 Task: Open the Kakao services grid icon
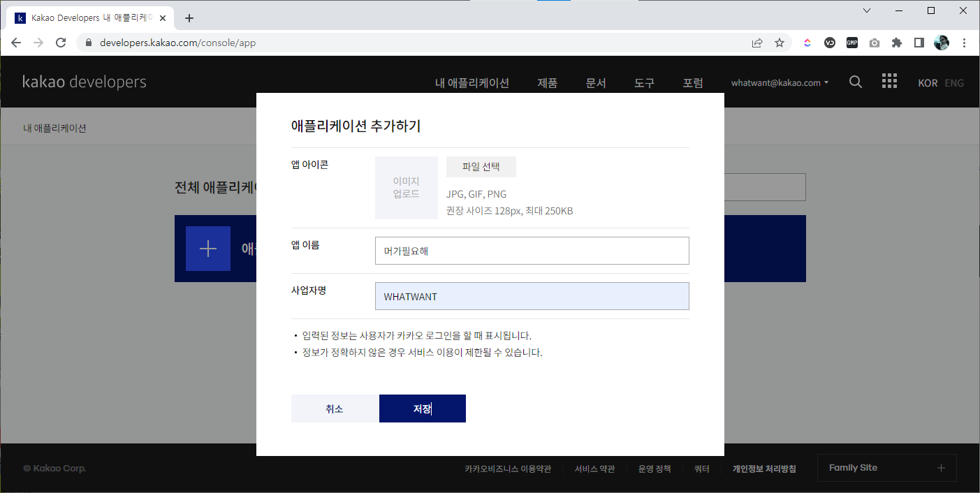point(889,82)
